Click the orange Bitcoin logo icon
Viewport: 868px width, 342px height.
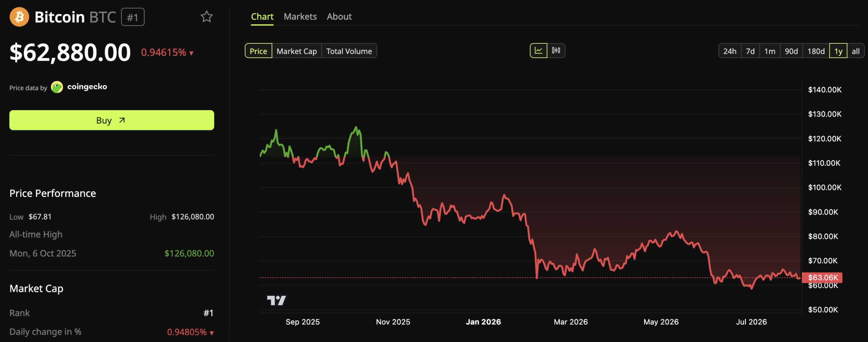[x=19, y=17]
